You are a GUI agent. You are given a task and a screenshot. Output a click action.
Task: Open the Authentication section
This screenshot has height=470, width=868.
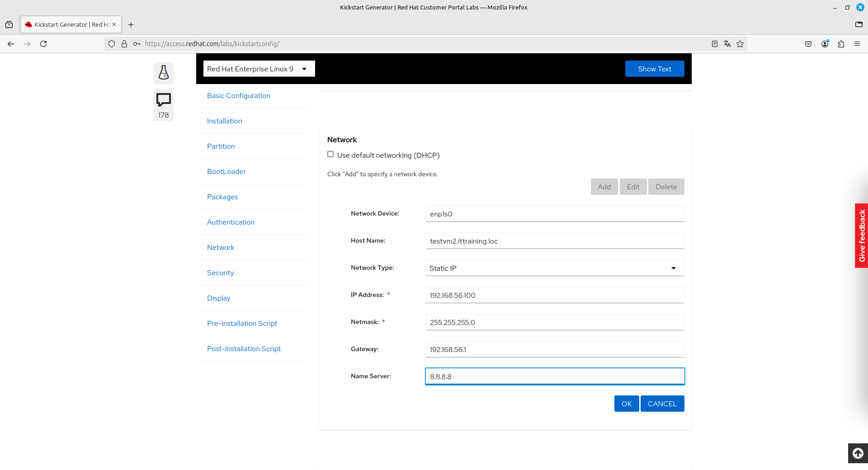tap(231, 222)
